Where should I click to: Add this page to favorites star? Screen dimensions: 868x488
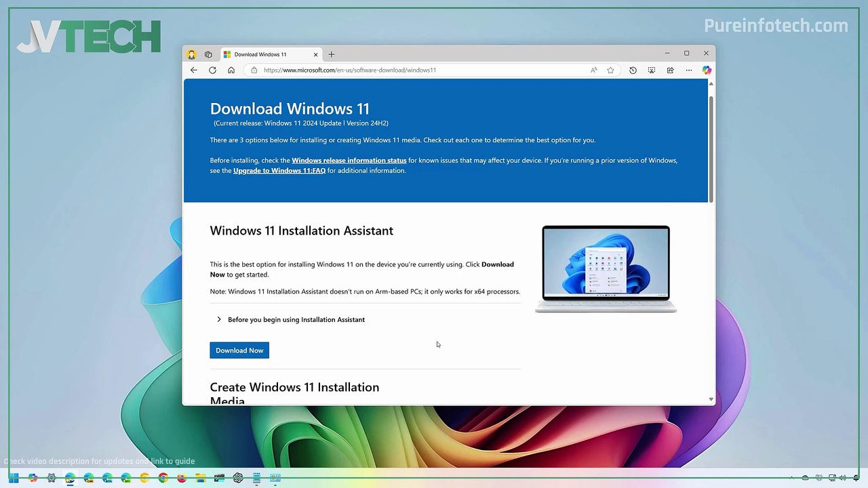(610, 70)
